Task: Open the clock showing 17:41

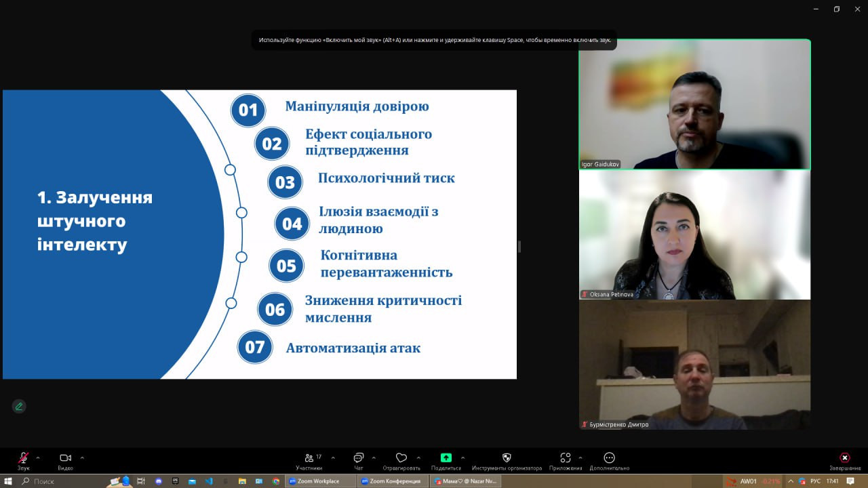Action: pos(832,481)
